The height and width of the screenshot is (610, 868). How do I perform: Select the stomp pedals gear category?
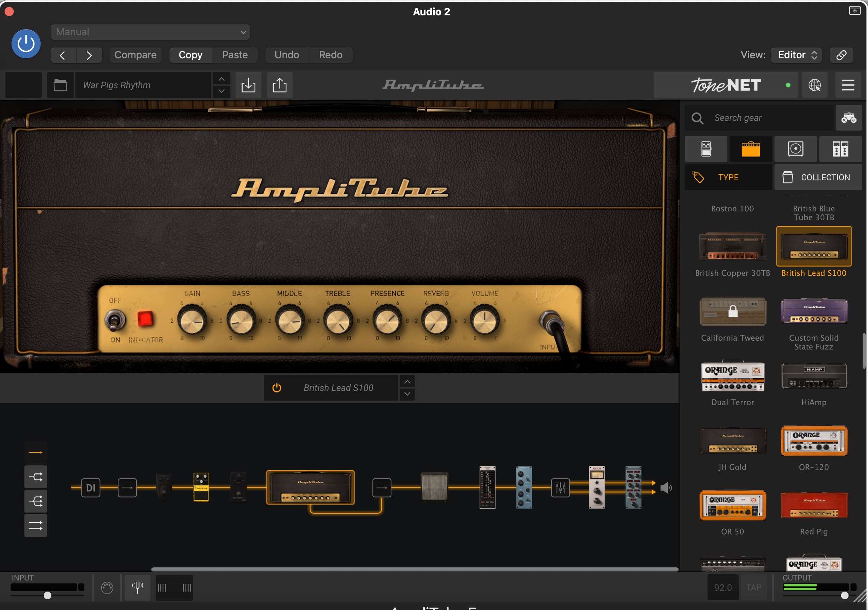point(706,149)
